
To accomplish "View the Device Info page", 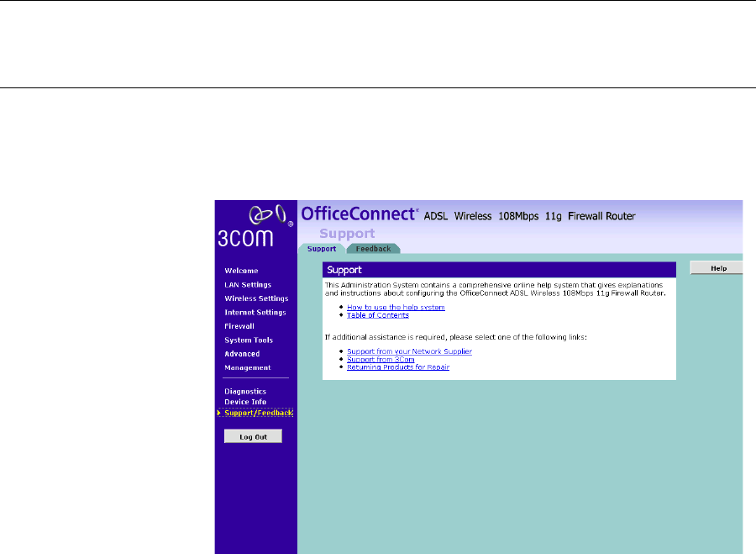I will click(245, 402).
